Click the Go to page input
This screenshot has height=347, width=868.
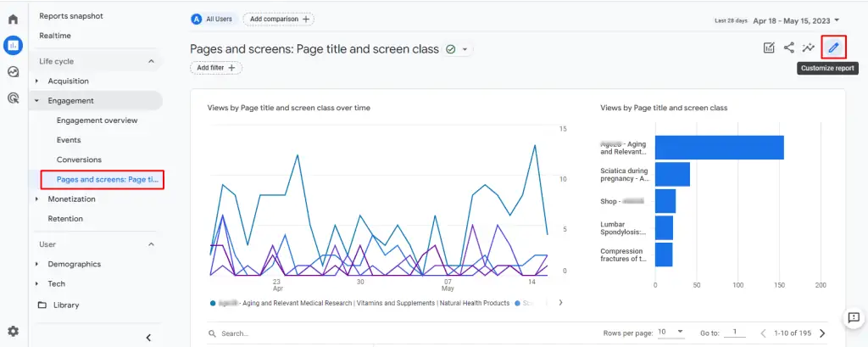point(735,333)
